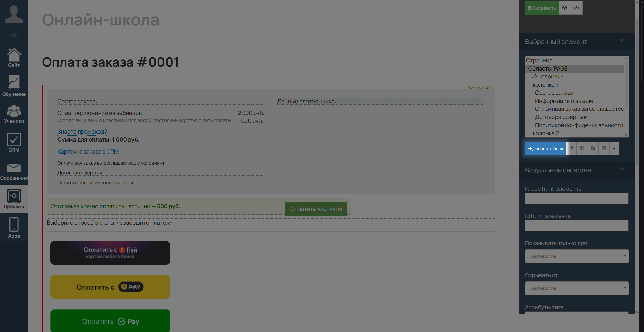Open the code view icon

point(576,8)
